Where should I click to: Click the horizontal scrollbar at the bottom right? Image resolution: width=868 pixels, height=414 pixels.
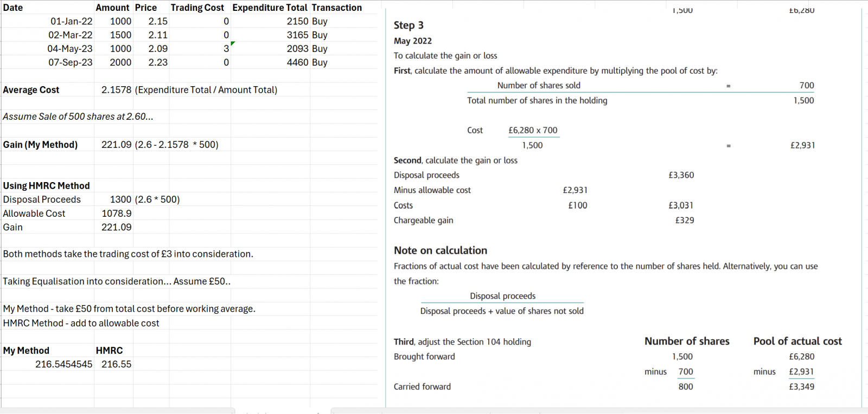(597, 411)
